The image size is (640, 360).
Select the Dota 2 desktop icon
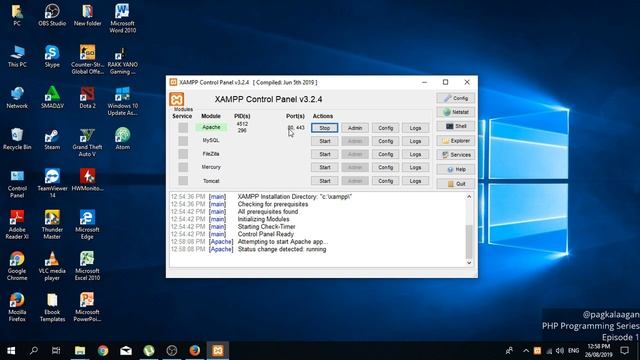(87, 98)
